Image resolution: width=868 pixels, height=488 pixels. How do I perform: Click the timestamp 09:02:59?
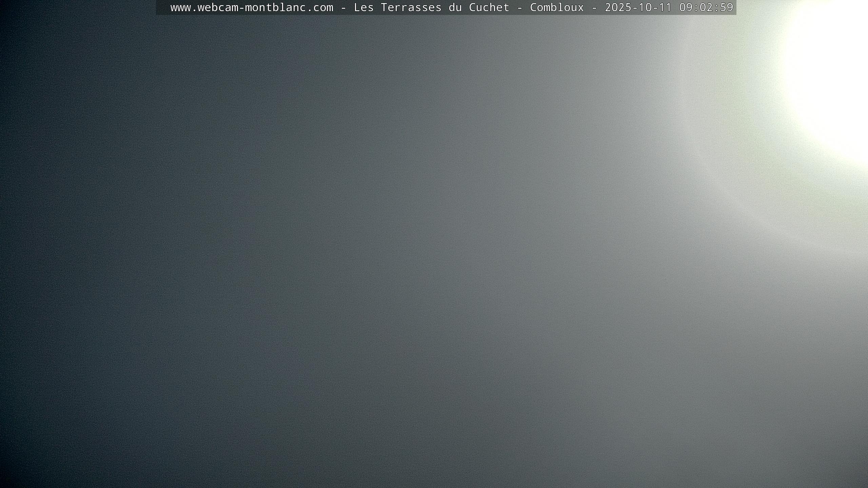click(706, 7)
